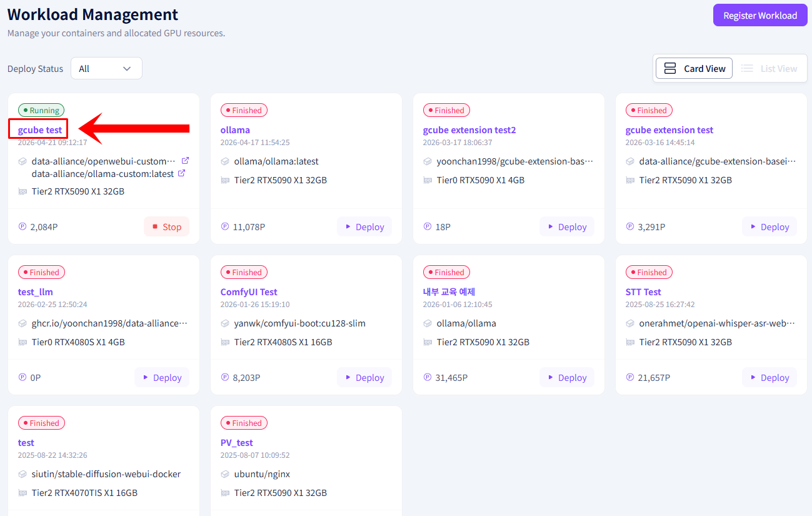
Task: Stop the gcube test workload
Action: [166, 226]
